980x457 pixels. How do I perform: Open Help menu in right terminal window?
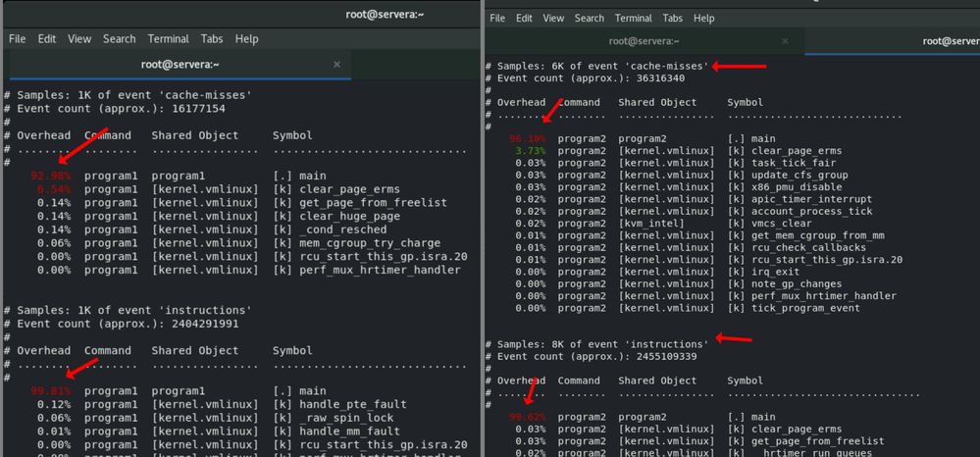(704, 18)
